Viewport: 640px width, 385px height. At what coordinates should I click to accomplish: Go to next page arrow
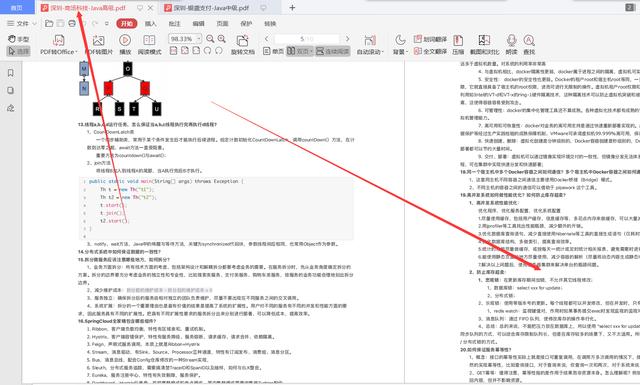click(347, 39)
